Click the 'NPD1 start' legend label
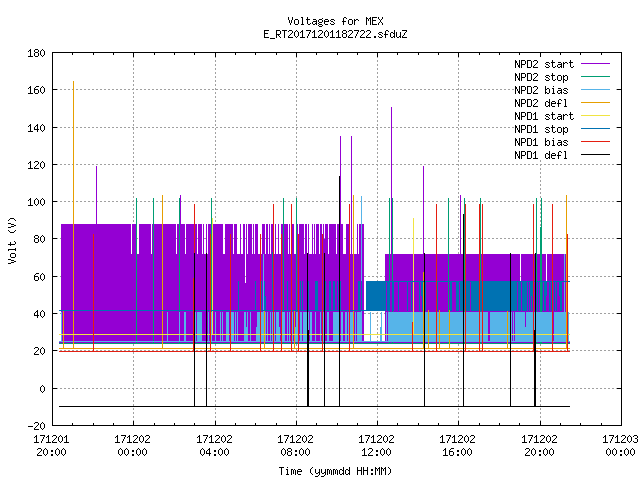 click(x=544, y=116)
